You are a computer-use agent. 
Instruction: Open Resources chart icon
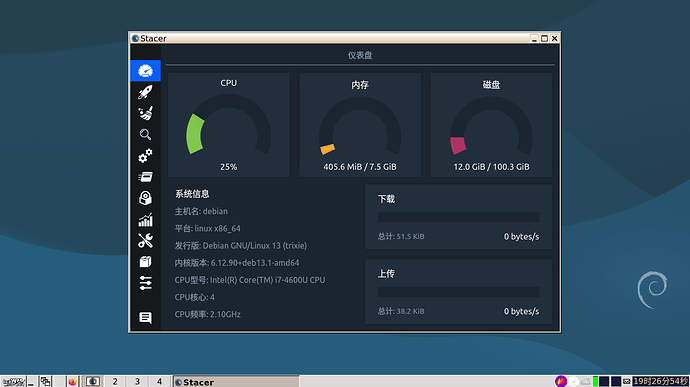145,219
